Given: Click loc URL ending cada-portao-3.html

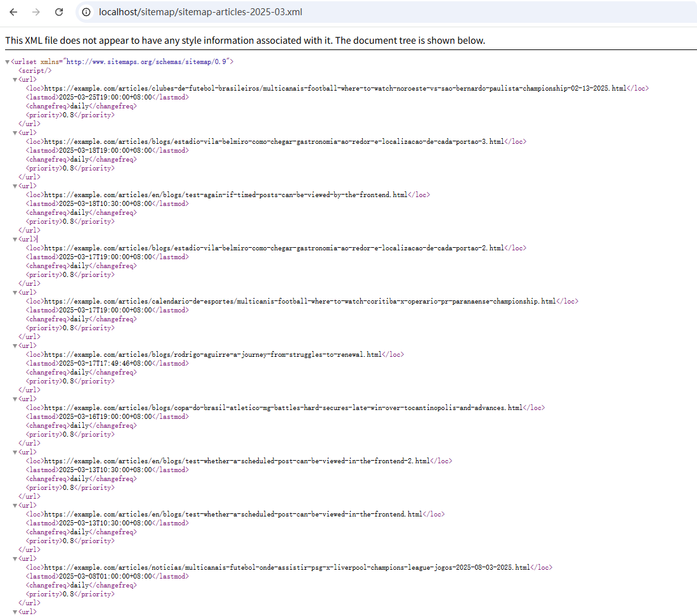Looking at the screenshot, I should coord(274,142).
